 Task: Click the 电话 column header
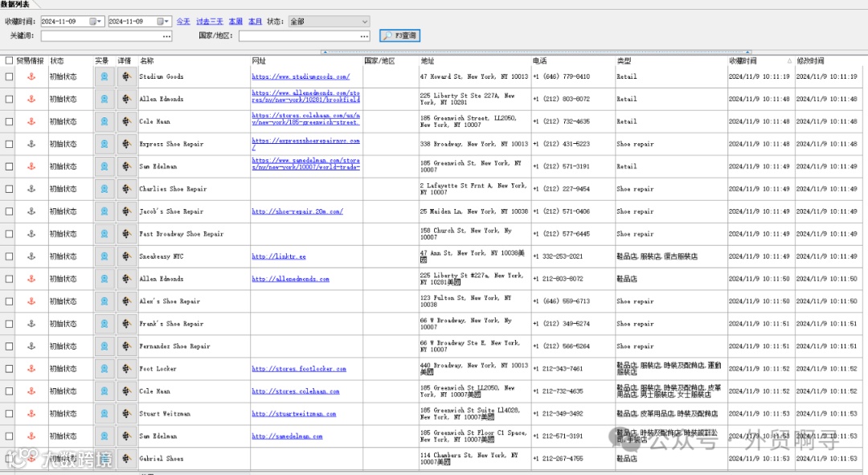pos(573,61)
